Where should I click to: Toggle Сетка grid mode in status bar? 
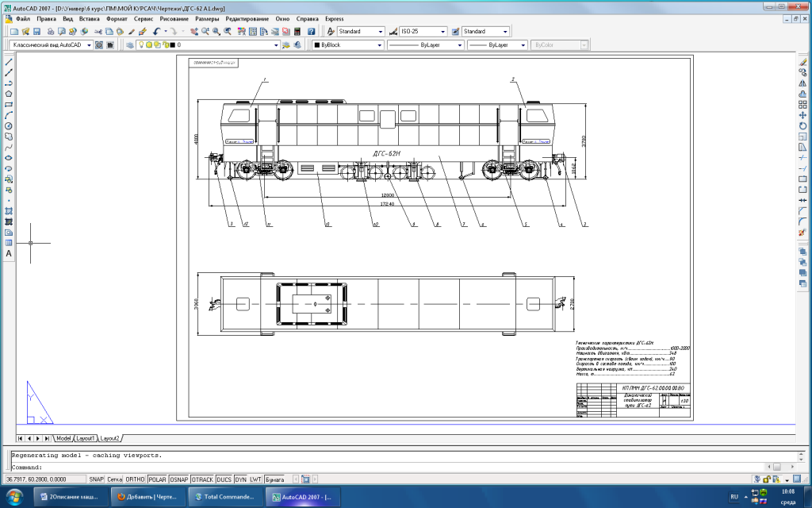(x=114, y=479)
